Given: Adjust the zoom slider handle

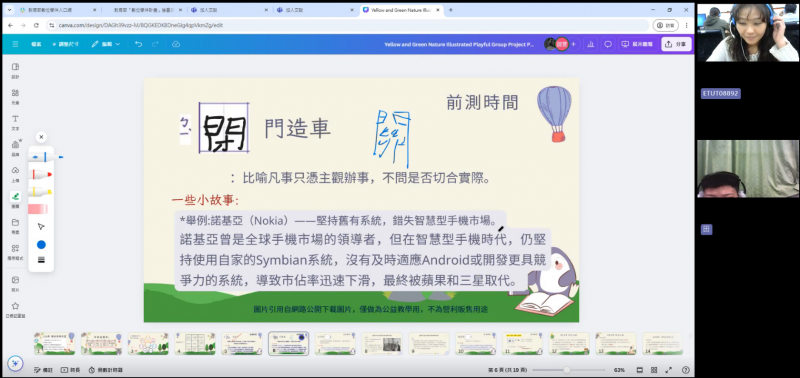Looking at the screenshot, I should [566, 370].
